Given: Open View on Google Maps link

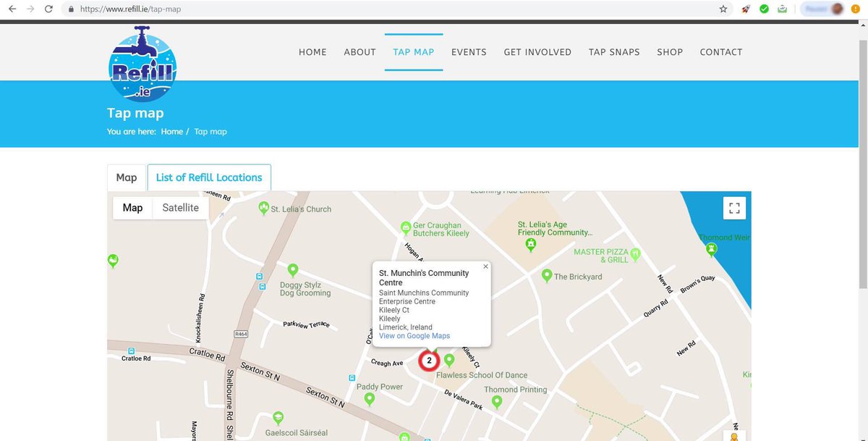Looking at the screenshot, I should pos(414,336).
